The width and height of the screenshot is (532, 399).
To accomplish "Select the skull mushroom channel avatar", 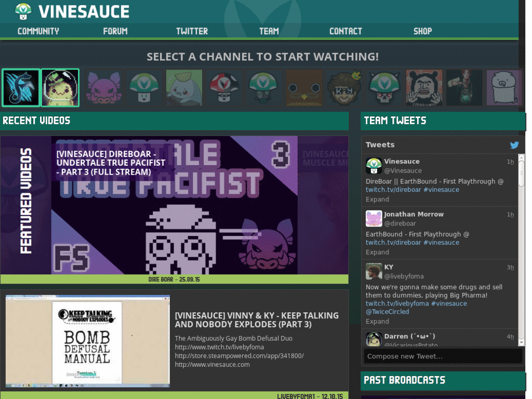I will click(384, 88).
